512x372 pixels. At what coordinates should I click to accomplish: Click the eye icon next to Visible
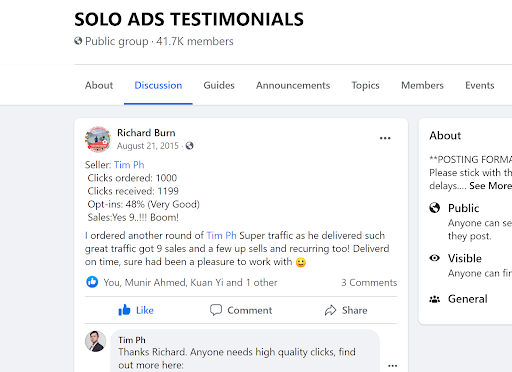(434, 258)
